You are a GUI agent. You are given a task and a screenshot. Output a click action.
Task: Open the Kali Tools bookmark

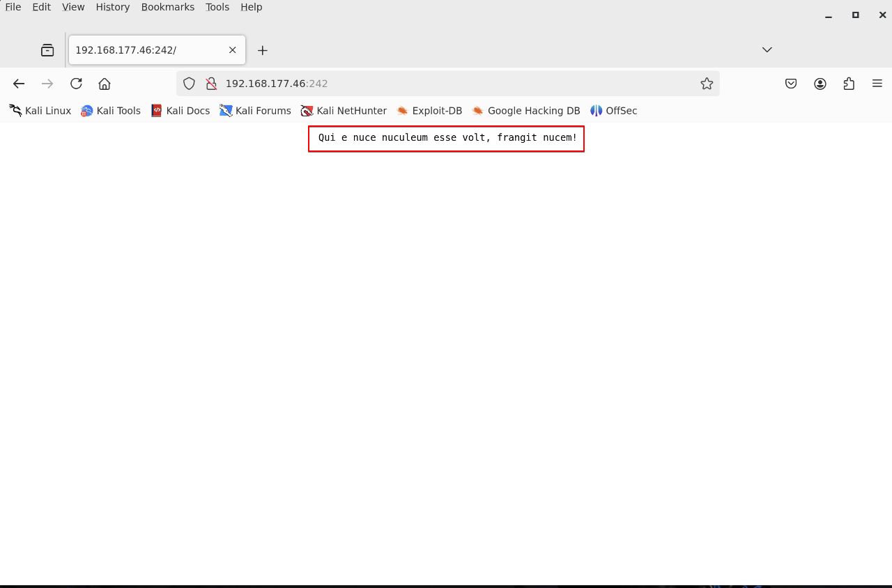click(x=111, y=111)
